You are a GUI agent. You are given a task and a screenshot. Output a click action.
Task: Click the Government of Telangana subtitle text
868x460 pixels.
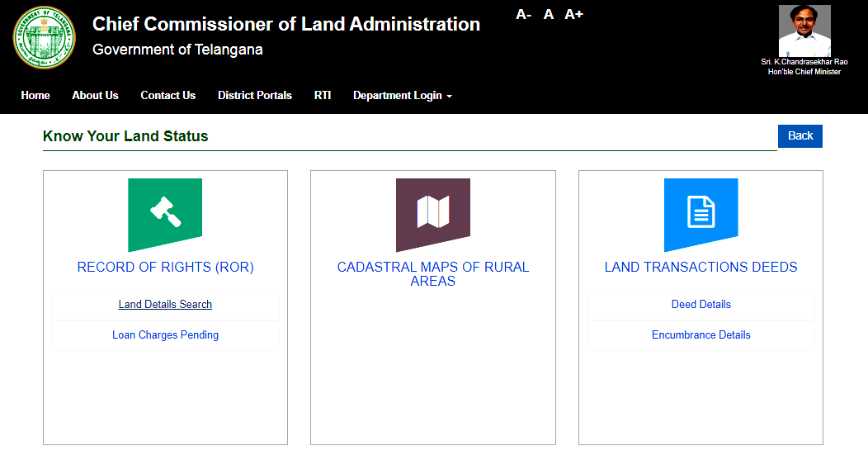(177, 50)
